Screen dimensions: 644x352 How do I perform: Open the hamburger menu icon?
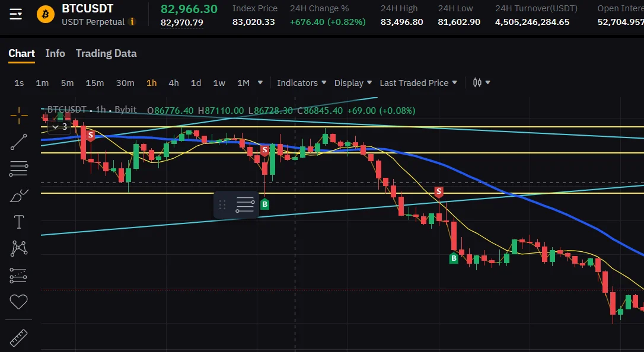15,15
